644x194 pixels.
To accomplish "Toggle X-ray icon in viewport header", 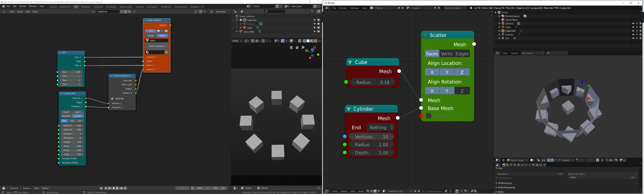I will click(x=299, y=41).
